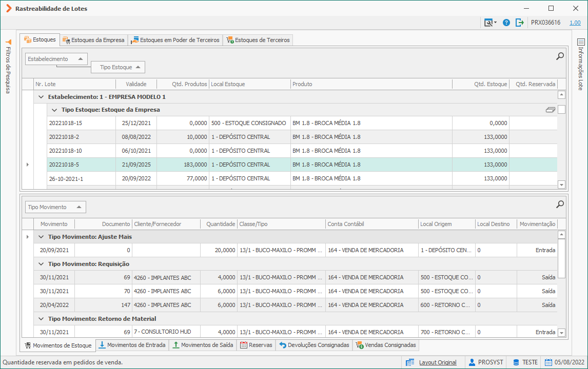Open the Devoluções Consignadas tab
Viewport: 588px width, 369px height.
click(314, 345)
